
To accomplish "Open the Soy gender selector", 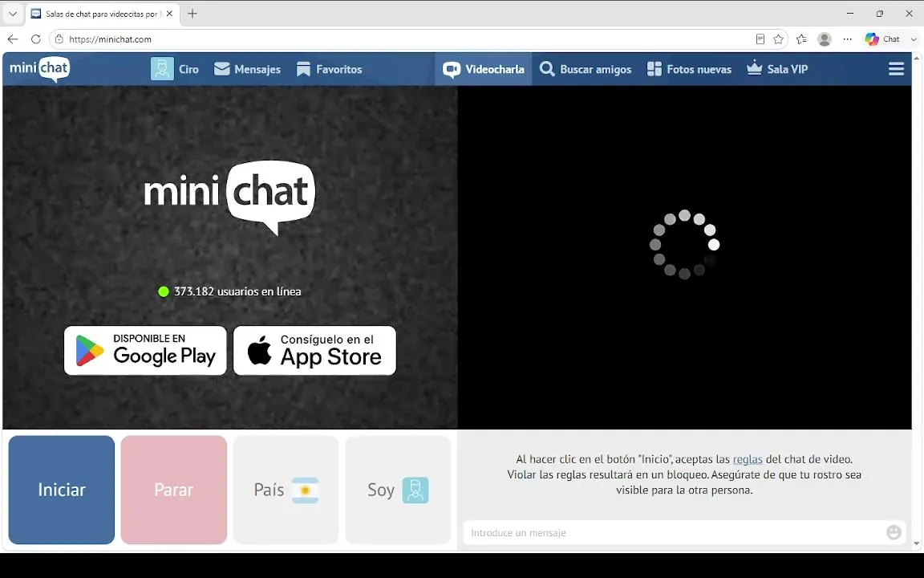I will click(398, 490).
